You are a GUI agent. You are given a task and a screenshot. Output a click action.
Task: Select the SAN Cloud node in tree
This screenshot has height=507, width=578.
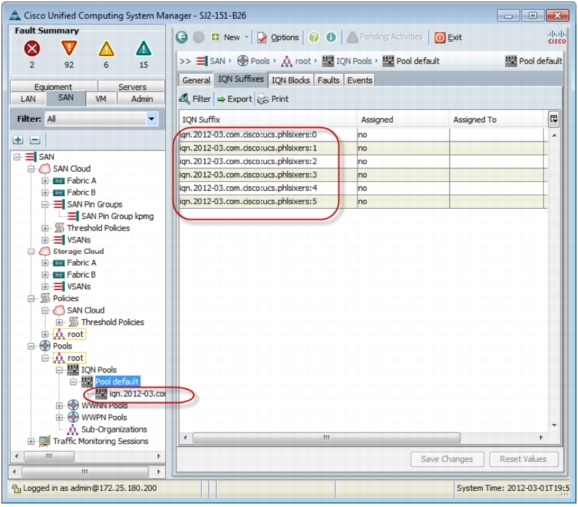pyautogui.click(x=72, y=169)
